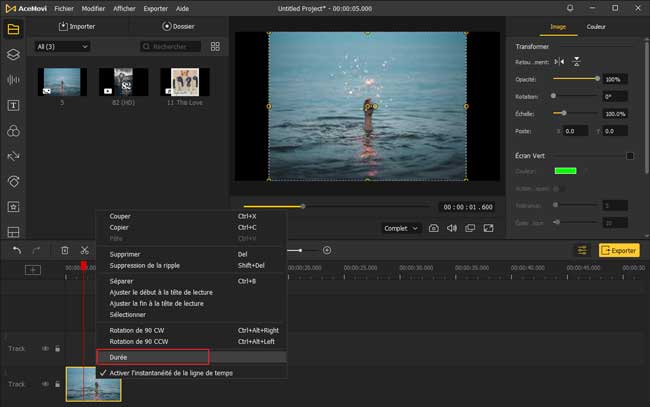Click the volume speaker icon under preview

click(452, 228)
